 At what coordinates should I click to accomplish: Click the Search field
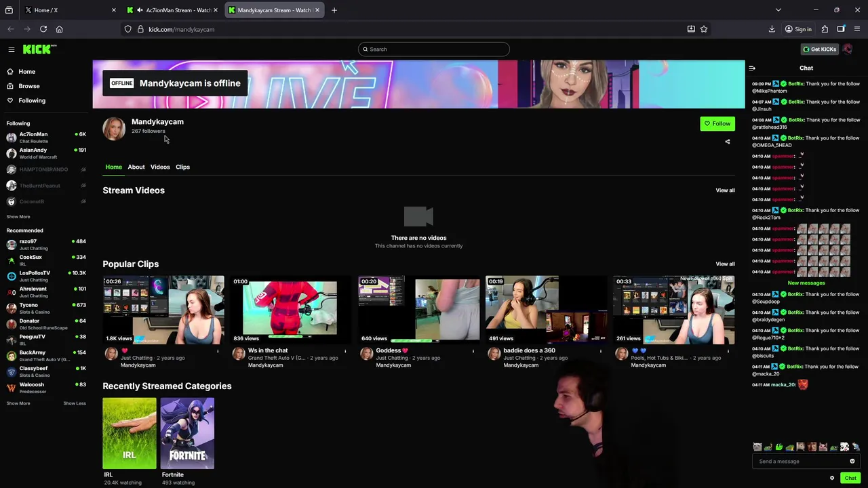(x=434, y=49)
